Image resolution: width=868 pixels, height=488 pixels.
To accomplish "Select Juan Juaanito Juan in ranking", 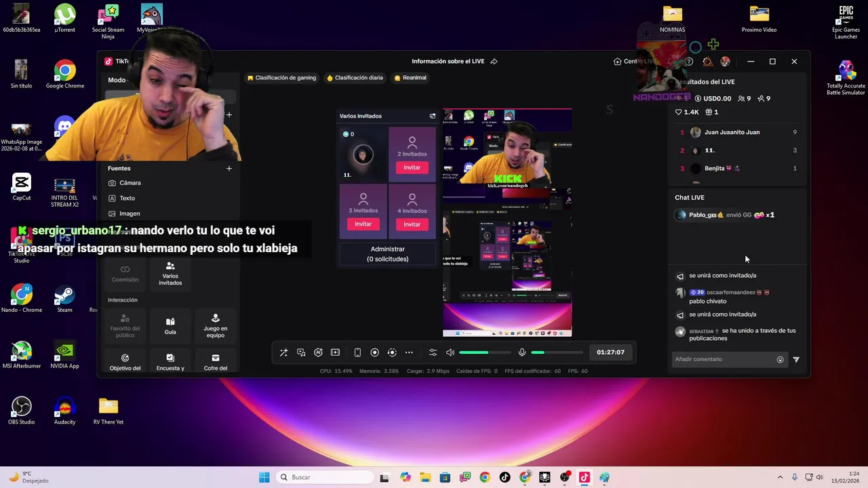I will [x=738, y=132].
